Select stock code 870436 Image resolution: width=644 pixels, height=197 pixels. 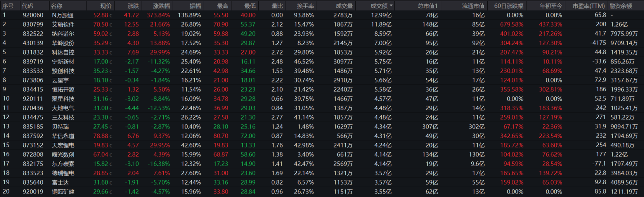pos(33,108)
